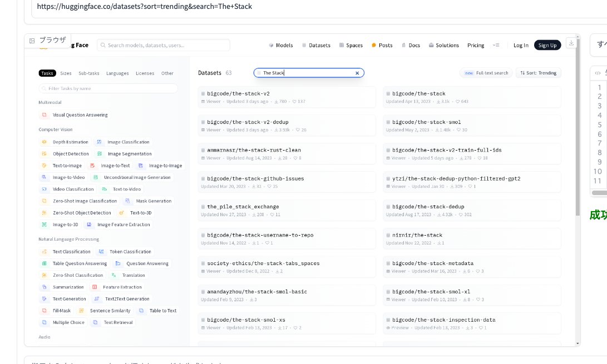
Task: Click the Image-to-Video task icon
Action: click(x=44, y=177)
